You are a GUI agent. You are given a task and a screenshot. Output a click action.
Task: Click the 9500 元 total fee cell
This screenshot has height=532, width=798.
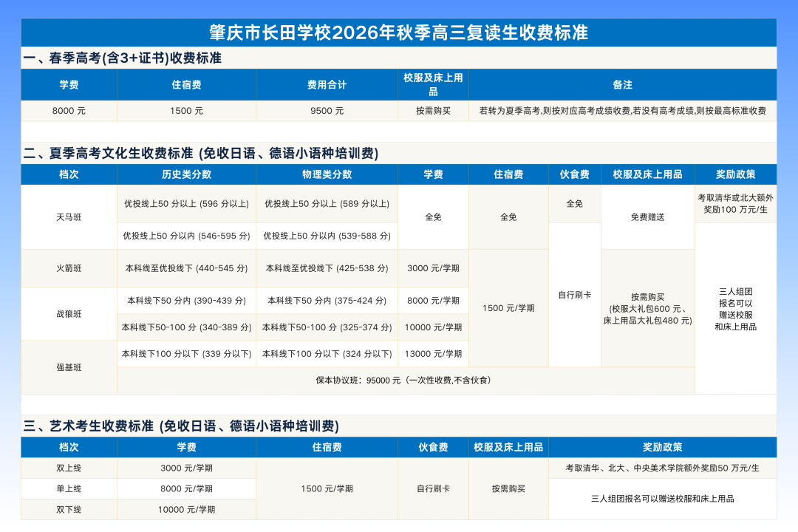327,111
